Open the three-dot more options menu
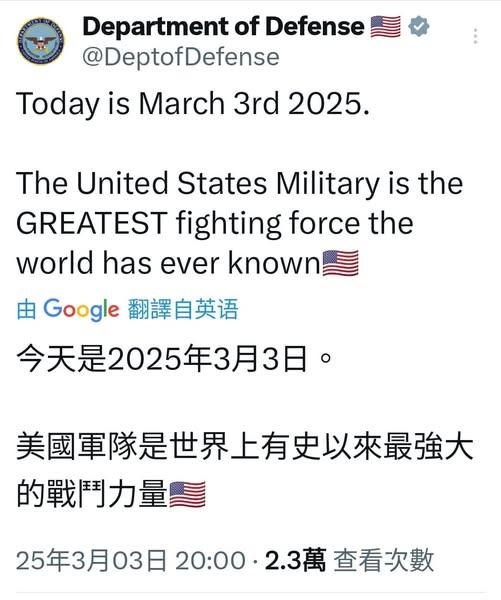Screen dimensions: 501x600 coord(475,36)
